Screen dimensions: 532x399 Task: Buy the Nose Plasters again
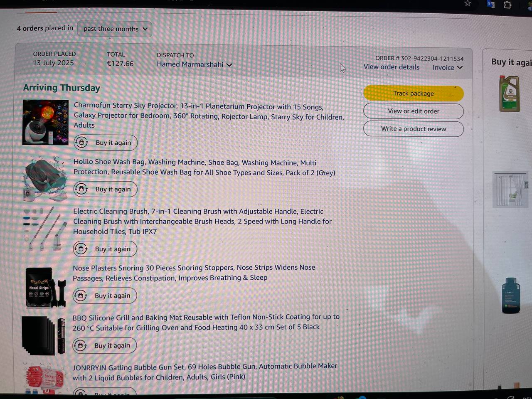[x=105, y=296]
